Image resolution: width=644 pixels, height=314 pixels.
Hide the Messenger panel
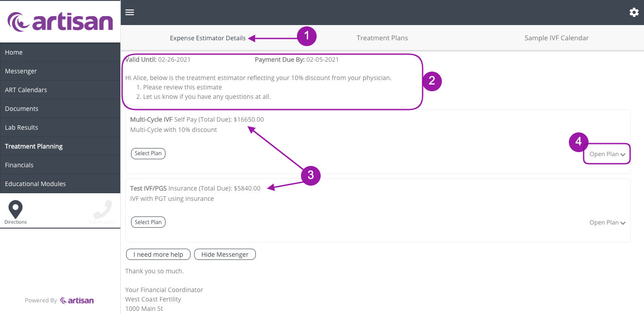coord(225,255)
